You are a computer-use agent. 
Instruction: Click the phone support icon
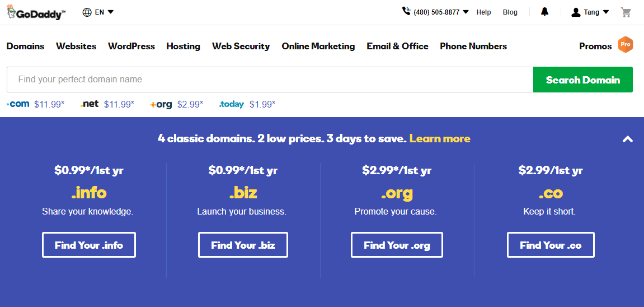(x=406, y=11)
